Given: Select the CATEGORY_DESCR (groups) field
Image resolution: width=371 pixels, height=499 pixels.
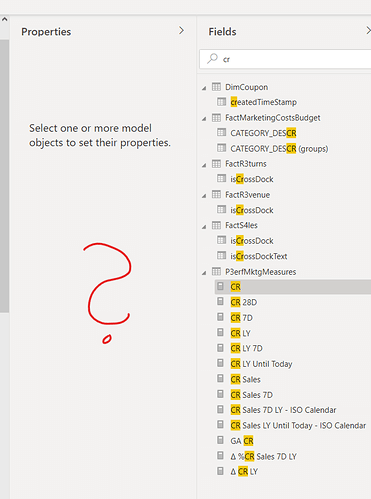Looking at the screenshot, I should click(x=279, y=149).
